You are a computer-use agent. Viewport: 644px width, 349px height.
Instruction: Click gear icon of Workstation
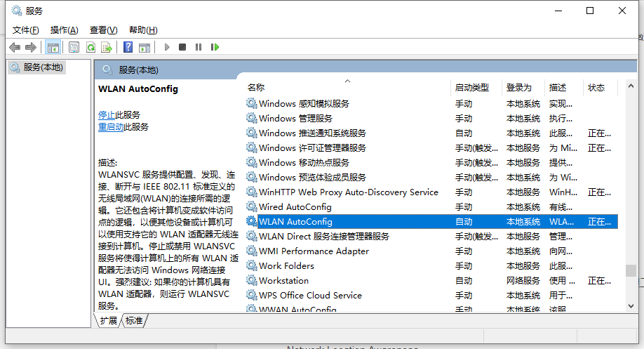(251, 281)
